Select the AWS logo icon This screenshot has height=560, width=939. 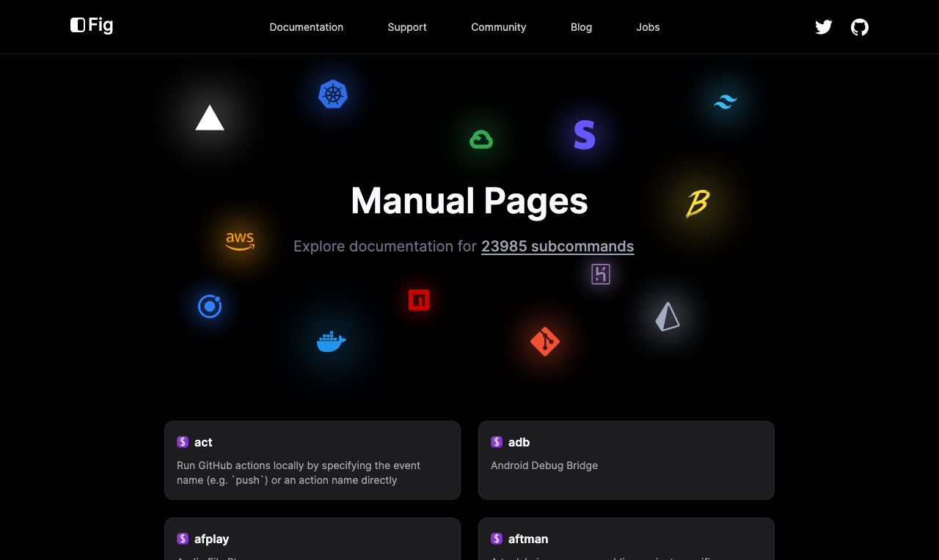click(x=240, y=240)
